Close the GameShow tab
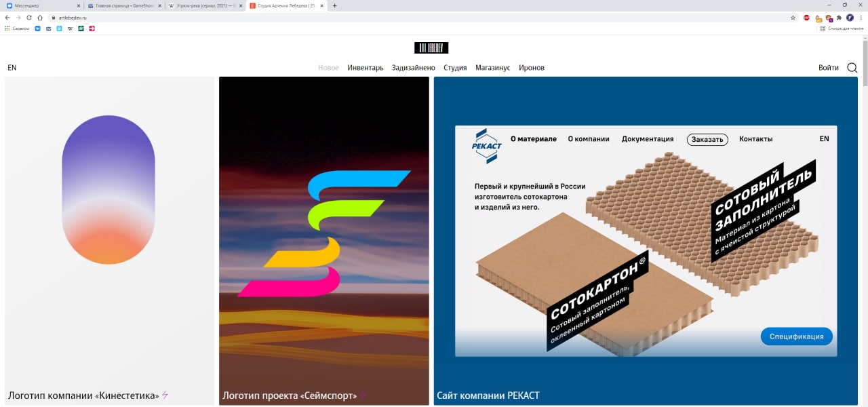Image resolution: width=868 pixels, height=407 pixels. pos(159,5)
